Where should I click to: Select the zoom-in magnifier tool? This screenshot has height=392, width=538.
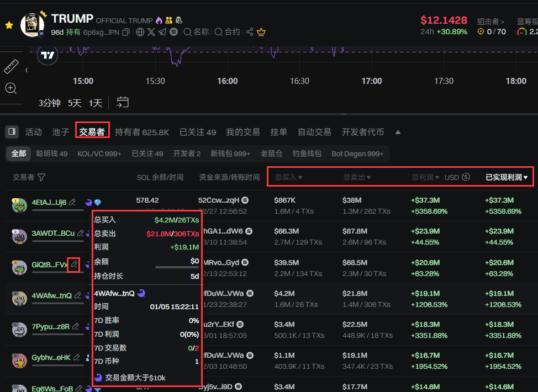click(10, 88)
